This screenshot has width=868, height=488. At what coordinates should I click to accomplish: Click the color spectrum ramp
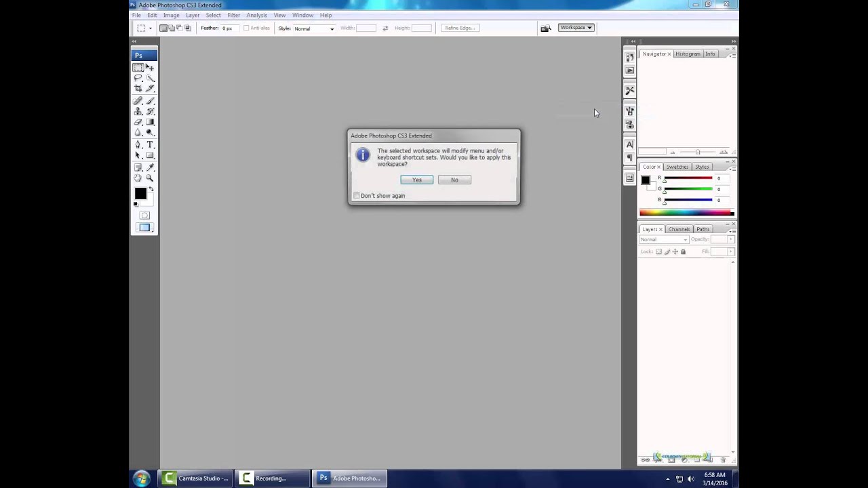point(686,213)
